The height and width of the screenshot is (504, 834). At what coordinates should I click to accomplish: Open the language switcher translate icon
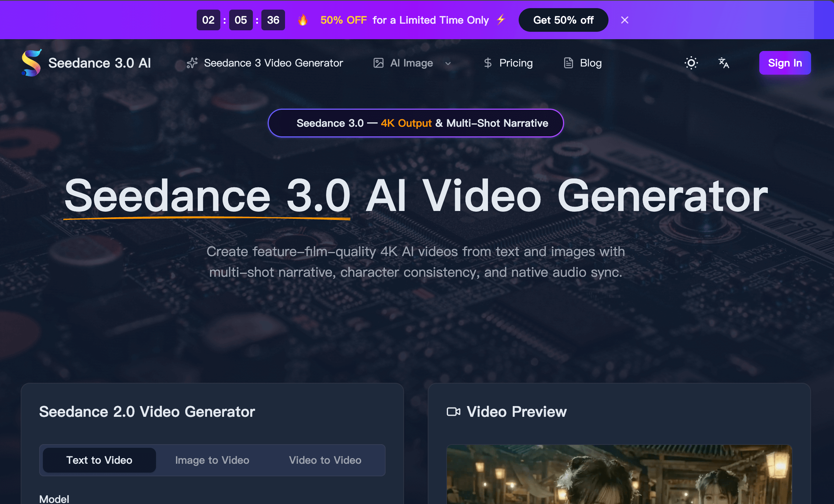click(x=723, y=63)
